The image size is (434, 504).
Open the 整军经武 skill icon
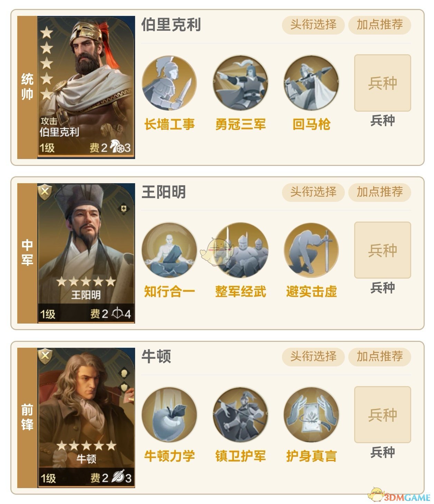[240, 250]
